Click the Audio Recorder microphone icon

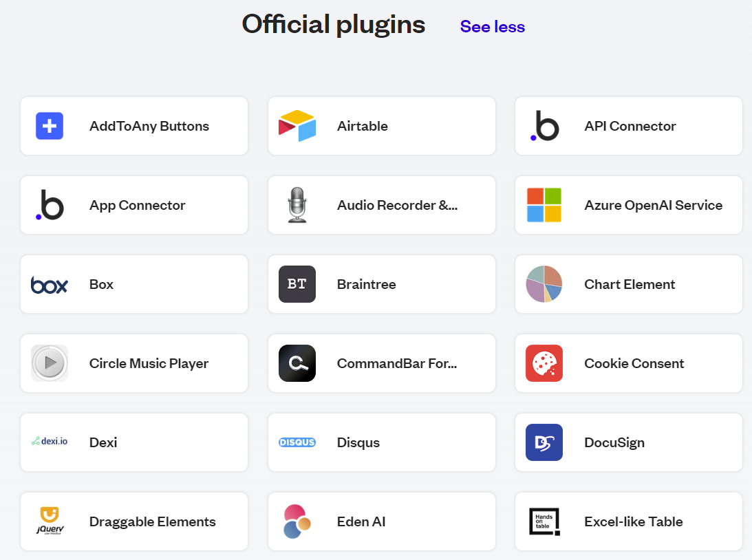[297, 205]
